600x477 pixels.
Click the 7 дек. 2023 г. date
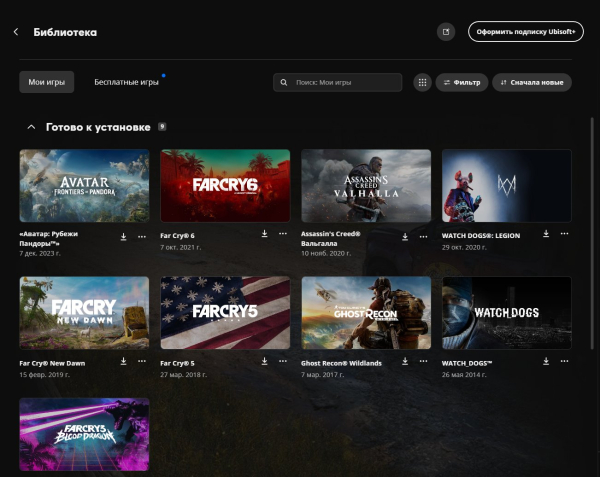click(x=40, y=253)
